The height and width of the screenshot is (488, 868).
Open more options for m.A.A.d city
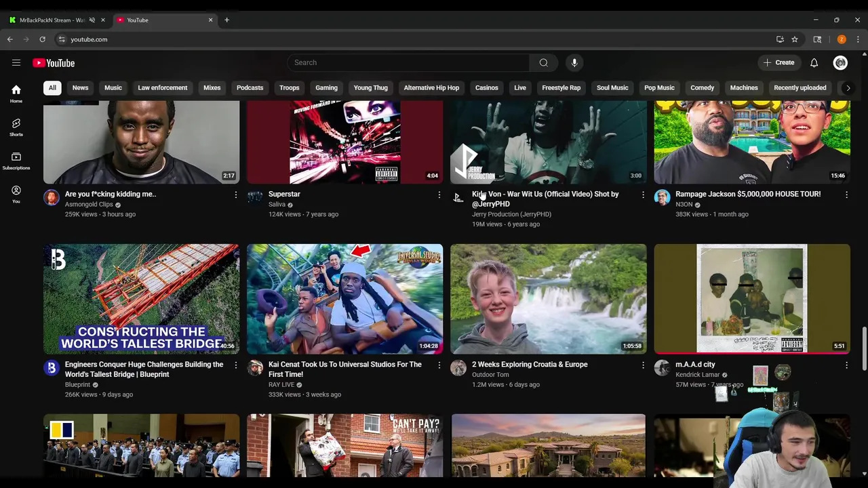pos(846,365)
